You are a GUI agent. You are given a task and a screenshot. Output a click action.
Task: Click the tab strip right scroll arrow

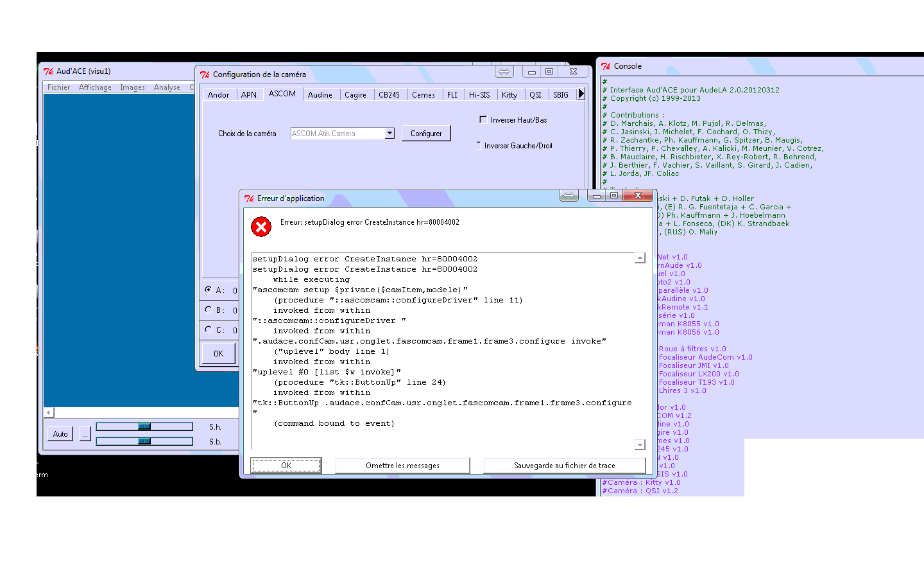pyautogui.click(x=581, y=94)
